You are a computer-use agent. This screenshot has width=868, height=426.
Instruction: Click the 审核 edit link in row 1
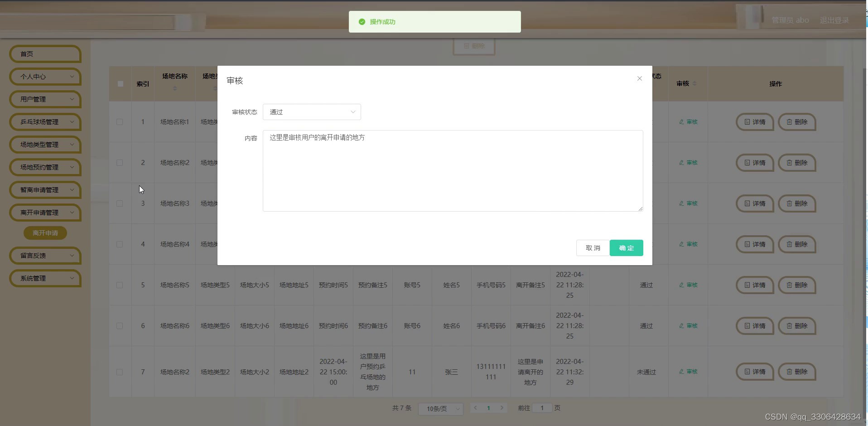click(688, 122)
